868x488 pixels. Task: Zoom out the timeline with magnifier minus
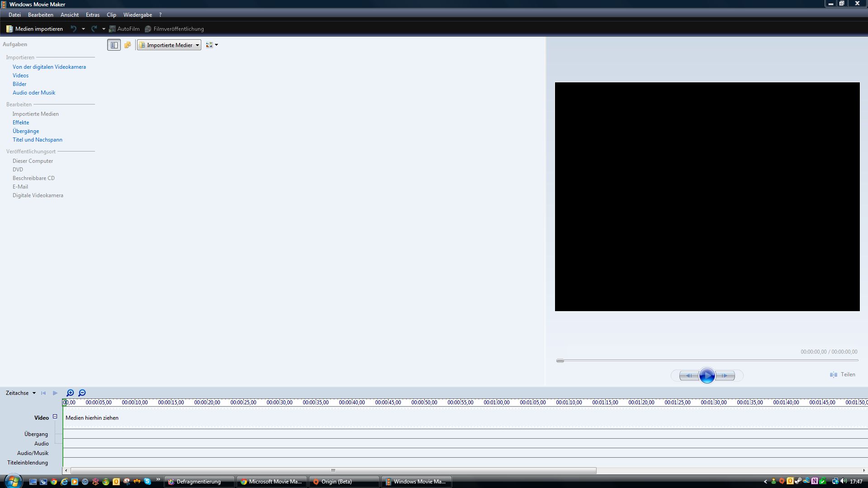82,393
